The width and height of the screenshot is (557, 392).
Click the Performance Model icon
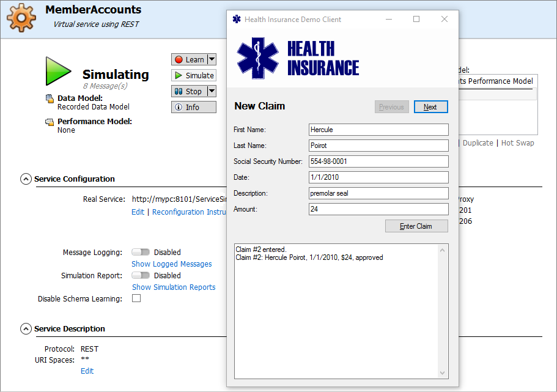point(50,122)
